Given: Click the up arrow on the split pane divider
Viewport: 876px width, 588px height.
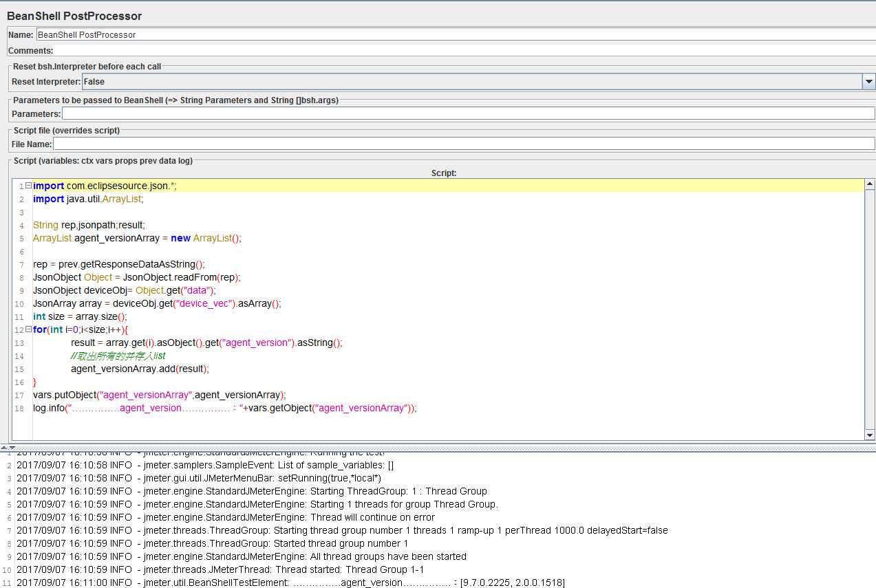Looking at the screenshot, I should click(3, 448).
